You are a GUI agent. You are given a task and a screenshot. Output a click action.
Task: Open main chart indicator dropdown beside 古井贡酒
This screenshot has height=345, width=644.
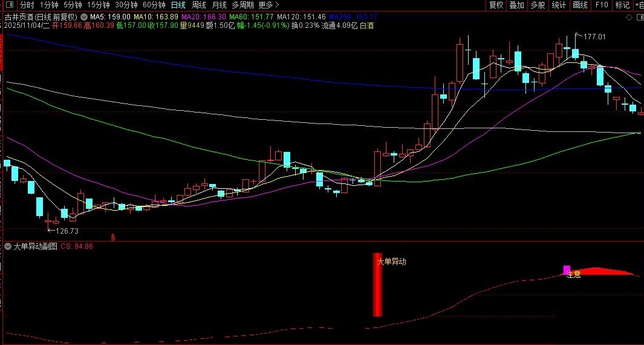click(84, 18)
